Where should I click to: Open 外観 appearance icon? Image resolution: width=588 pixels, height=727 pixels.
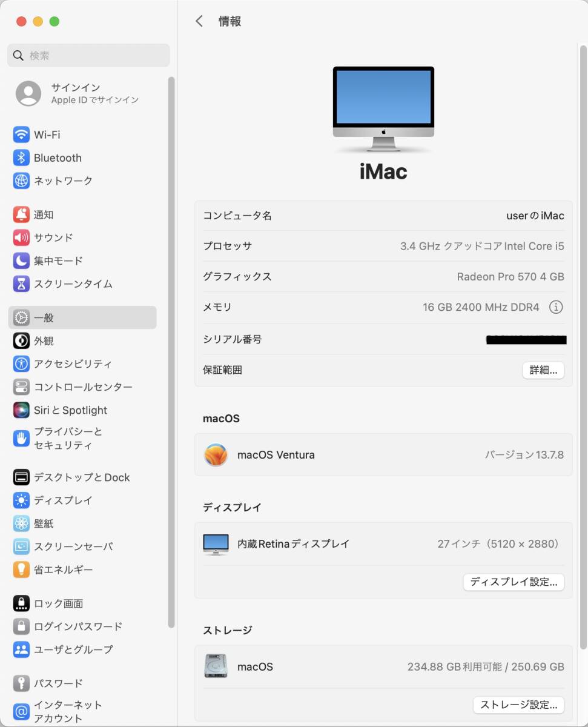[21, 340]
